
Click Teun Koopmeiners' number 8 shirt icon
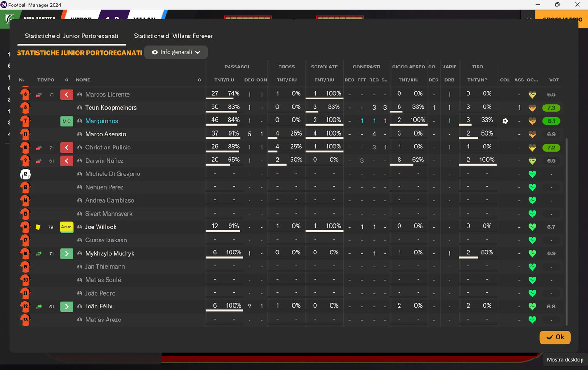(x=25, y=108)
